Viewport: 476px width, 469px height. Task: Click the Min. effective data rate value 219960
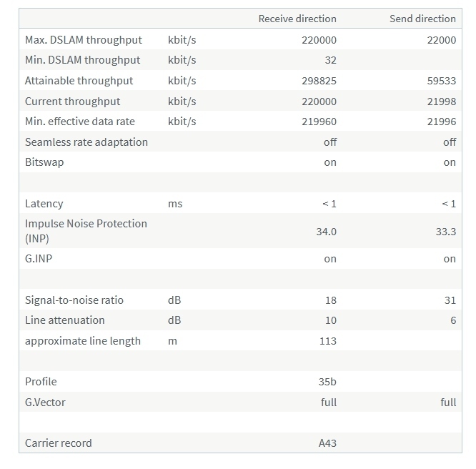coord(319,122)
